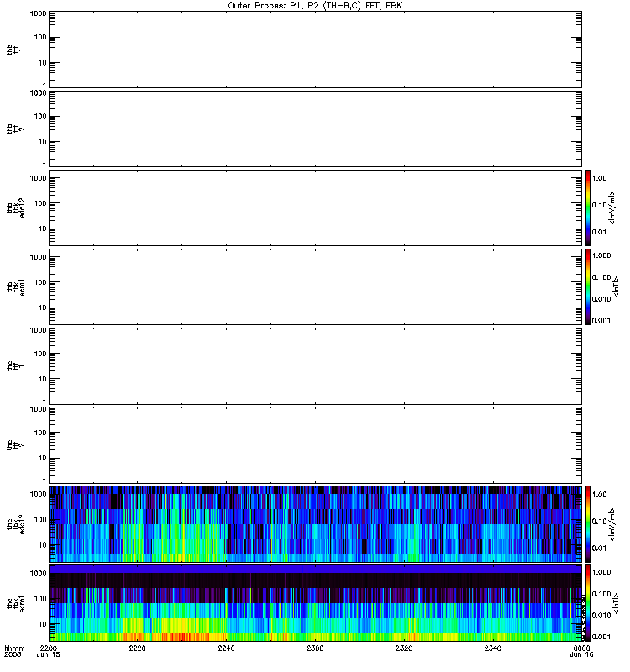Click the '2008' year label
This screenshot has width=630, height=672.
[12, 654]
